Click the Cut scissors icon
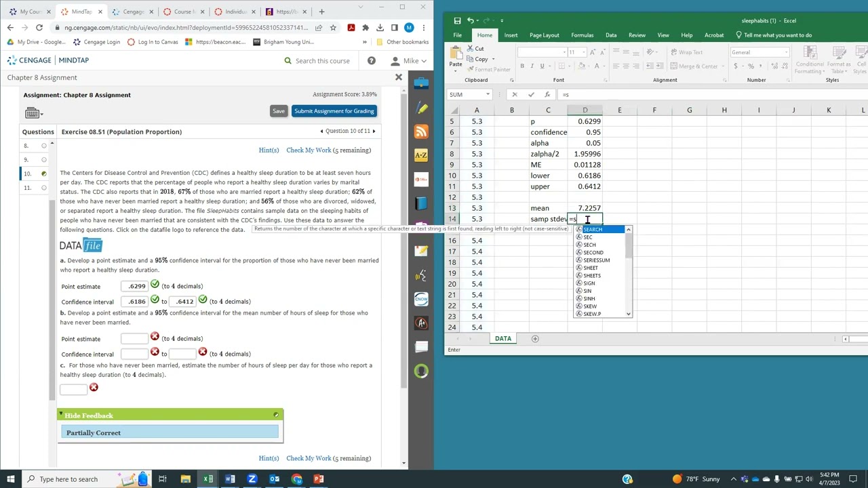The image size is (868, 488). coord(470,49)
